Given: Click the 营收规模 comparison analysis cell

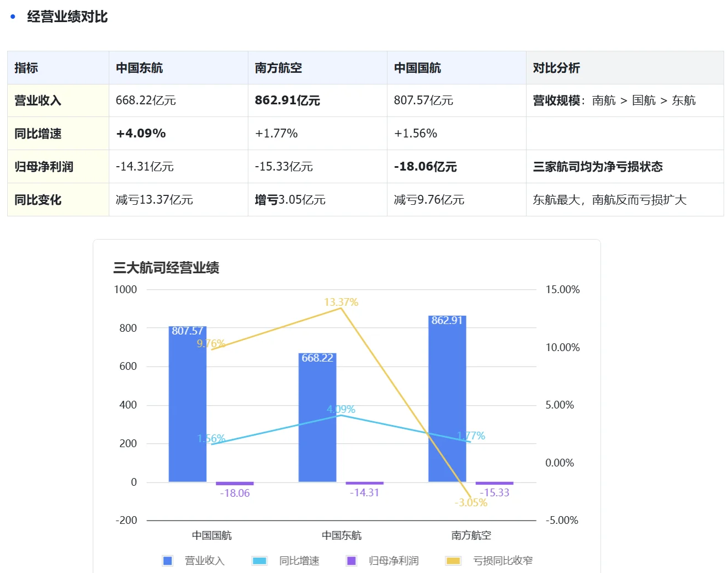Looking at the screenshot, I should coord(625,100).
